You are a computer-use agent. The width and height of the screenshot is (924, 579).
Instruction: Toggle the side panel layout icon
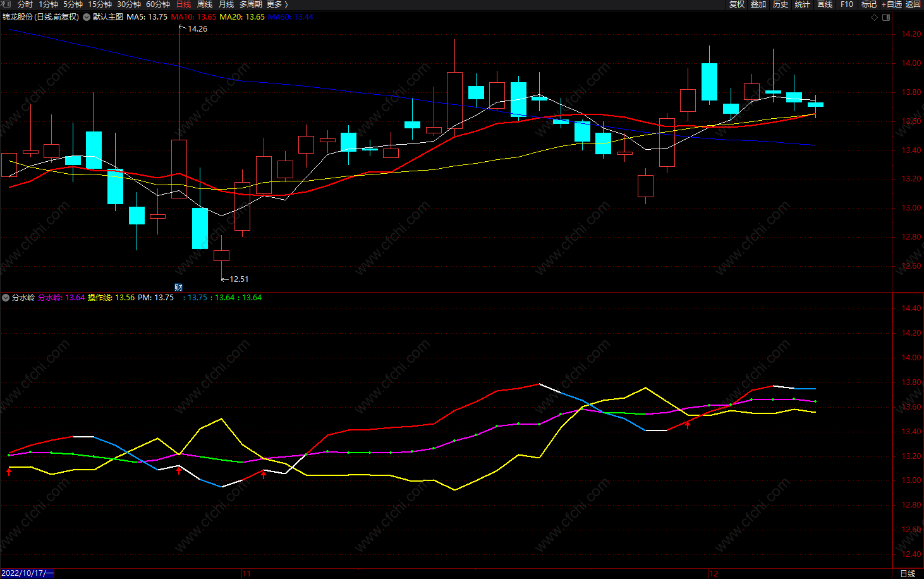click(886, 17)
